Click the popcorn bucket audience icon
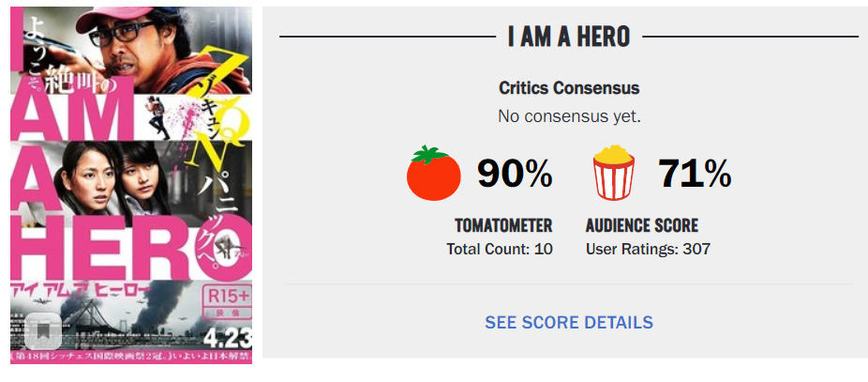 (x=614, y=174)
